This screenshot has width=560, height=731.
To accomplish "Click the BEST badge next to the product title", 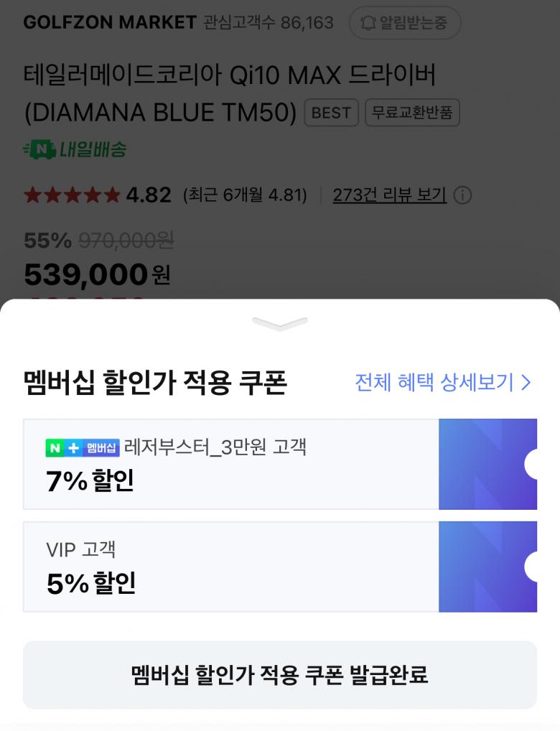I will [x=331, y=113].
